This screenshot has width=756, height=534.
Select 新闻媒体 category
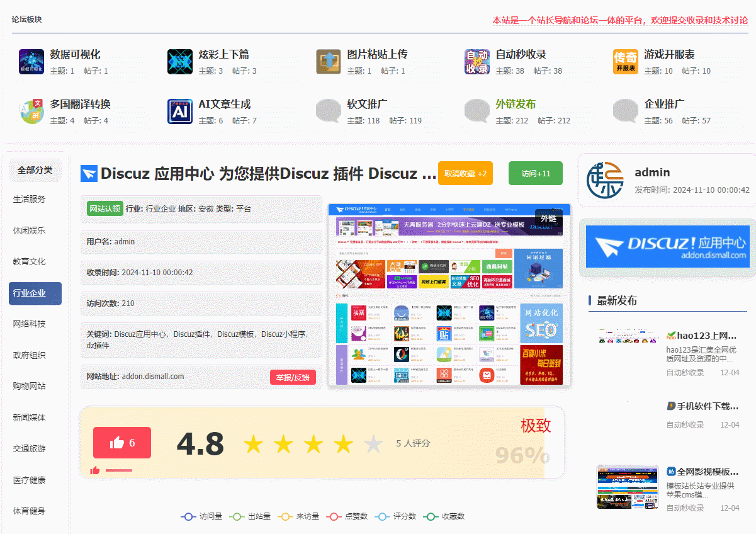(x=30, y=418)
